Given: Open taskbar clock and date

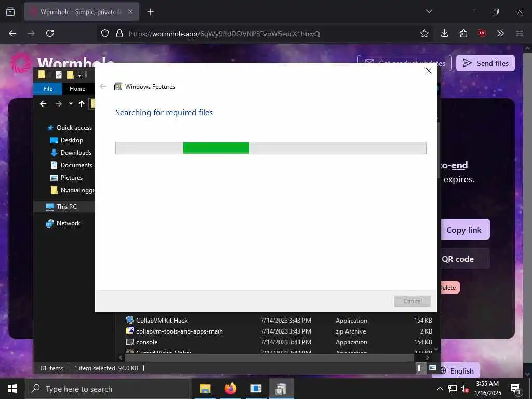Looking at the screenshot, I should [x=487, y=389].
